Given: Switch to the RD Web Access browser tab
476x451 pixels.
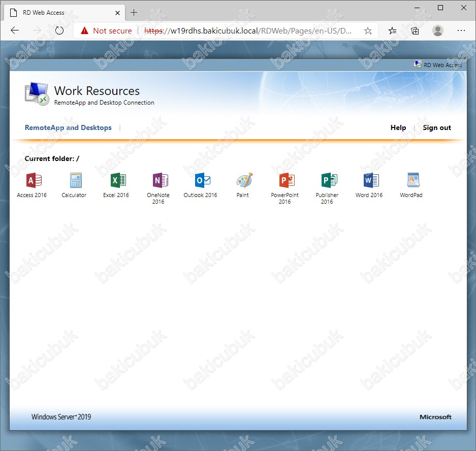Looking at the screenshot, I should [65, 13].
